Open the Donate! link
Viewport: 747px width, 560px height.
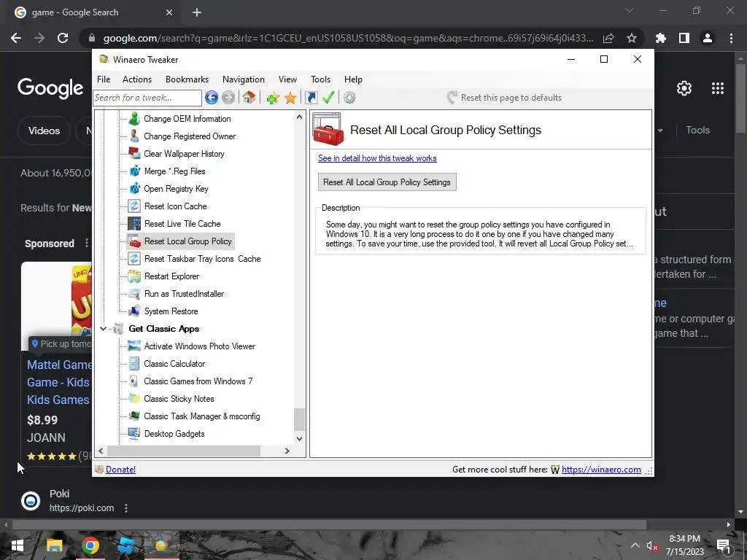(120, 470)
